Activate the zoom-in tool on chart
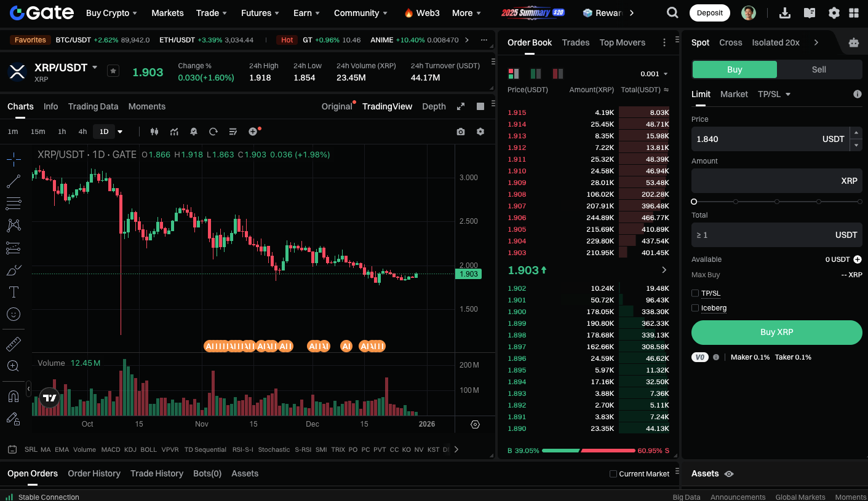The height and width of the screenshot is (501, 868). pos(14,366)
